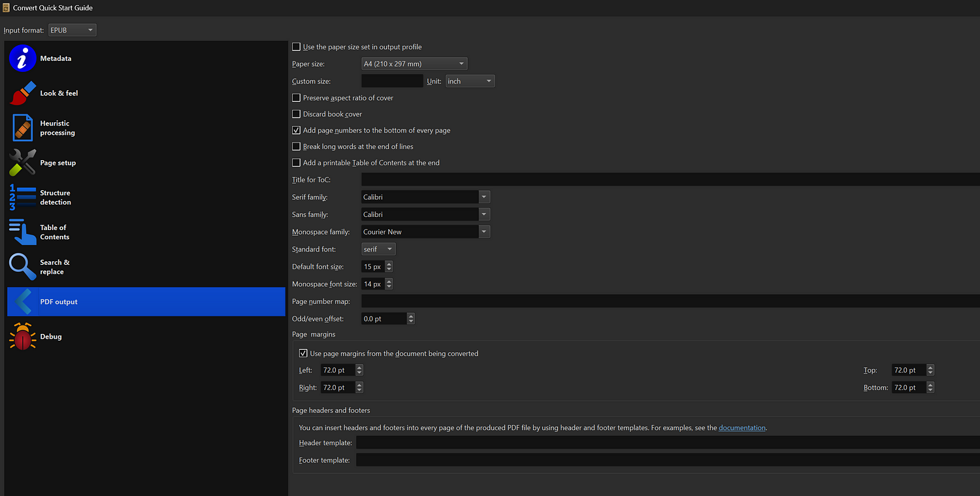Open Structure detection section
Screen dimensions: 980x496
[146, 197]
